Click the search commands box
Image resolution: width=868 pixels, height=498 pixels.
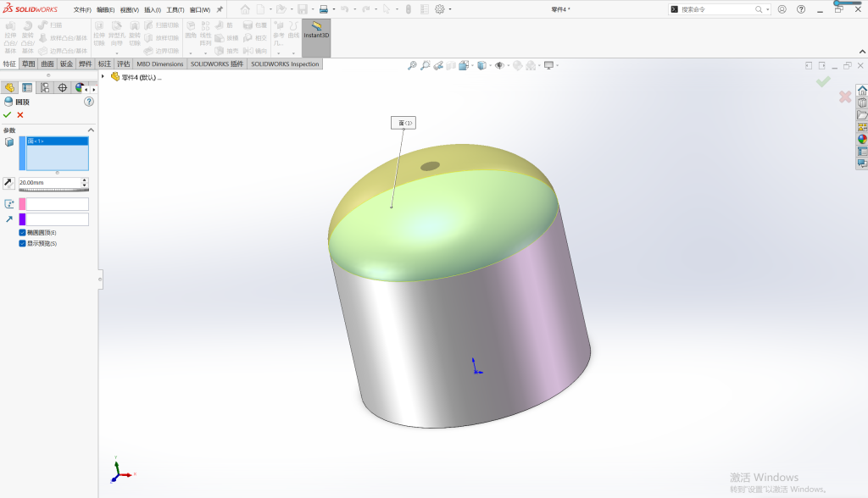click(x=717, y=9)
